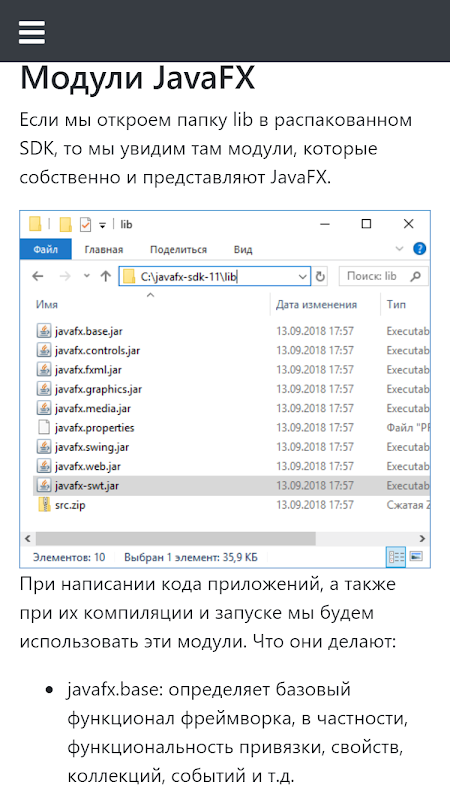Image resolution: width=450 pixels, height=800 pixels.
Task: Minimize the lib Explorer window
Action: click(324, 223)
